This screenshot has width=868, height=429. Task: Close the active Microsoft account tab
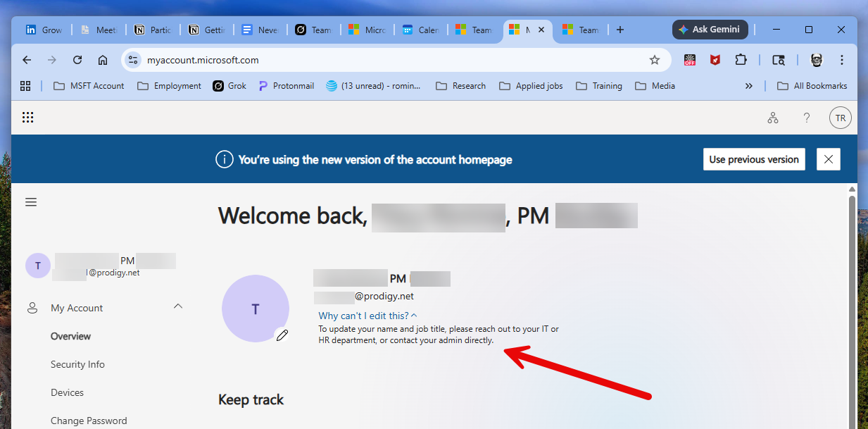(541, 30)
